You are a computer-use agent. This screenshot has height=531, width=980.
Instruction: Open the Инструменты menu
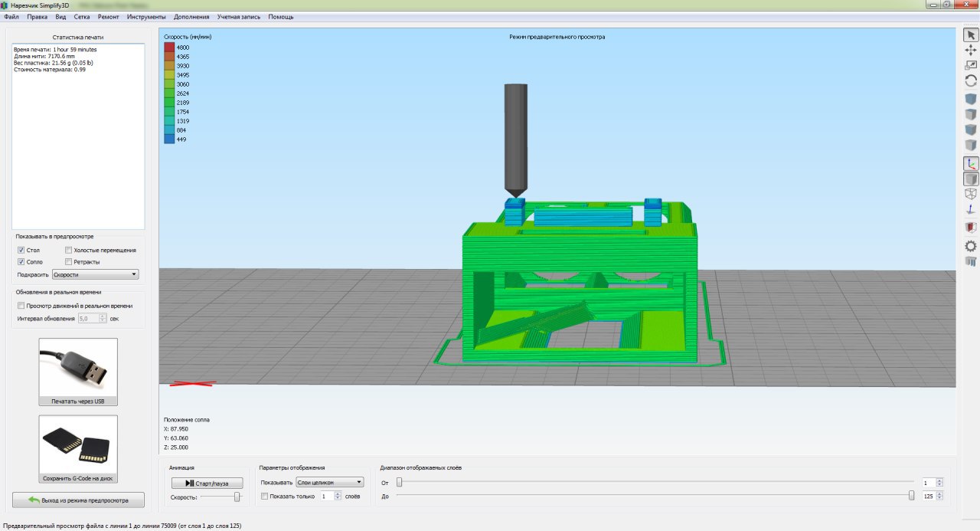coord(146,16)
